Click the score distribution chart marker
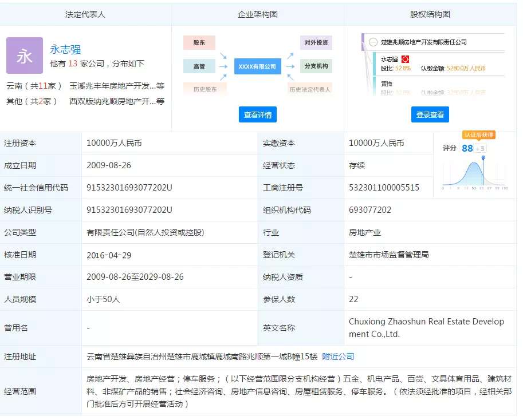The height and width of the screenshot is (420, 523). (x=483, y=158)
